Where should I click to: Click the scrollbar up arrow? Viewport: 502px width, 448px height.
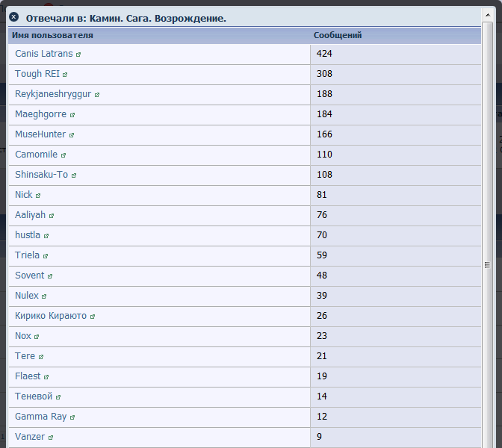tap(488, 15)
